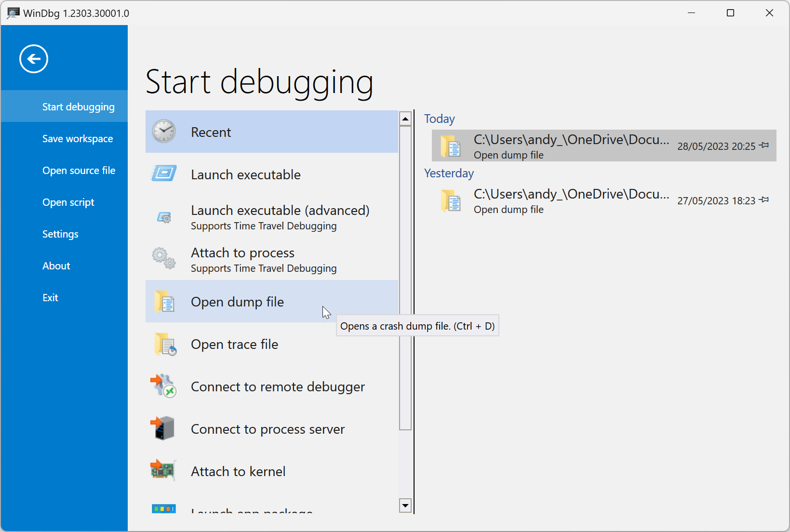The image size is (790, 532).
Task: Select Open script in the sidebar
Action: tap(65, 202)
